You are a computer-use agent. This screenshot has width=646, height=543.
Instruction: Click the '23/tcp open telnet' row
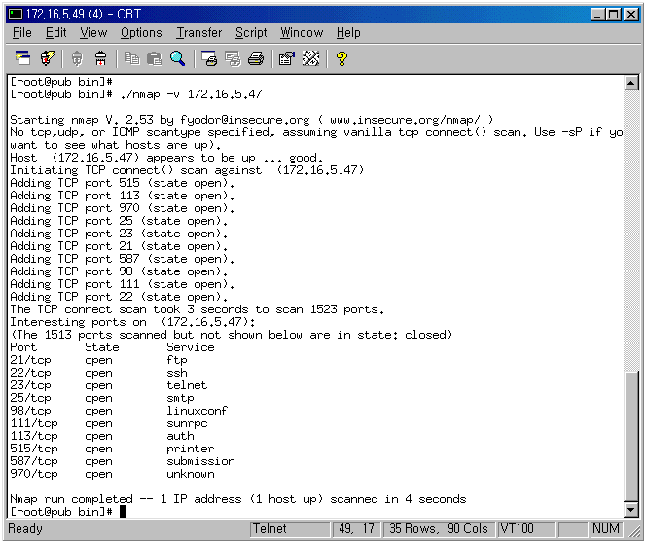tap(109, 385)
